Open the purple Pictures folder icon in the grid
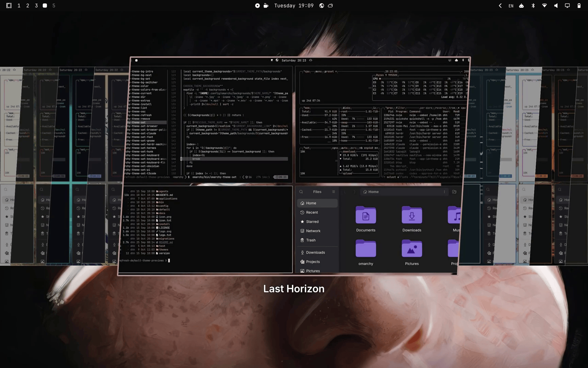Viewport: 588px width, 368px height. [x=412, y=248]
